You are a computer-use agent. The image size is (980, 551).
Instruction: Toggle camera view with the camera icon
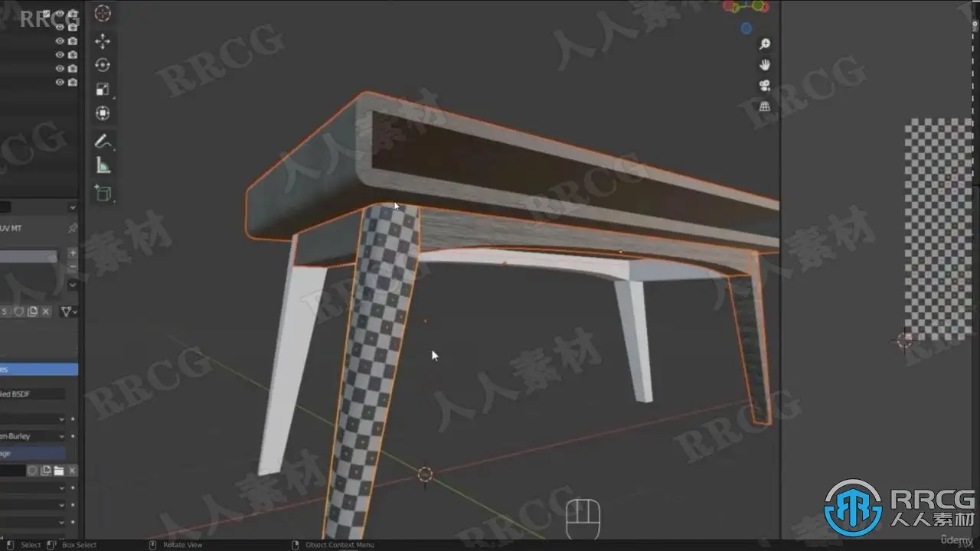point(764,86)
